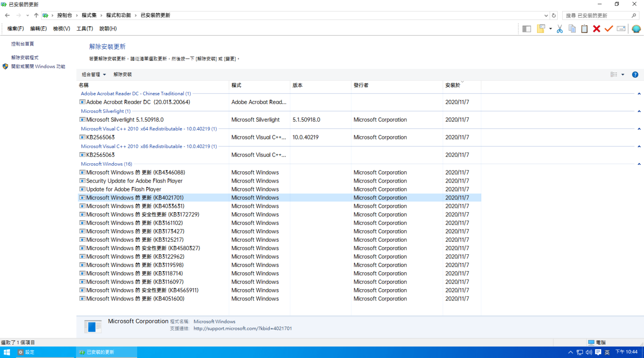Click the orange checkmark properties icon
This screenshot has width=644, height=358.
(x=609, y=29)
